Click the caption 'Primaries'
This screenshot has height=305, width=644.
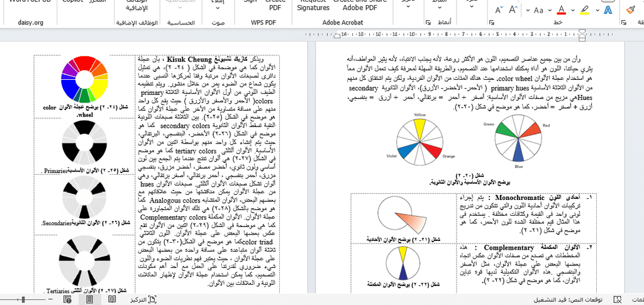point(57,170)
